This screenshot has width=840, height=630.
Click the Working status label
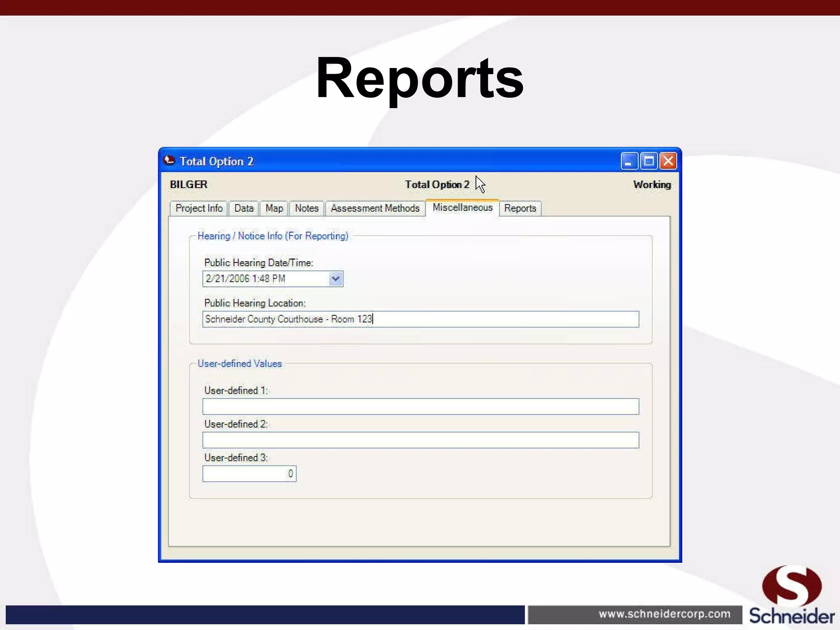[652, 185]
